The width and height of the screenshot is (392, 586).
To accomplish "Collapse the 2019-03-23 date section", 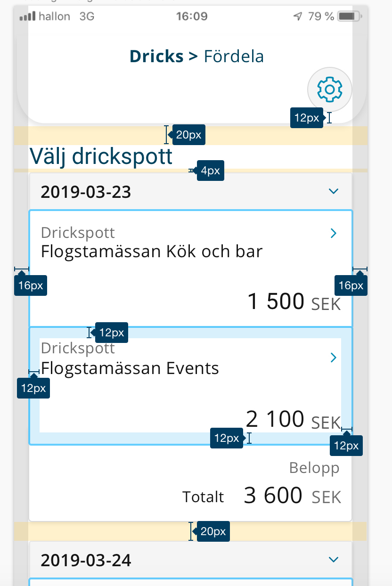I will point(334,191).
